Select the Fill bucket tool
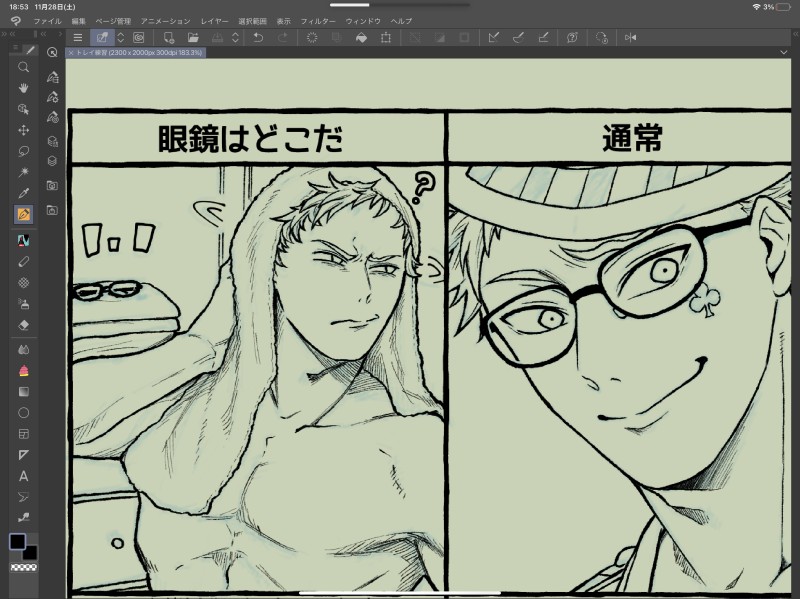The image size is (800, 599). (x=23, y=371)
